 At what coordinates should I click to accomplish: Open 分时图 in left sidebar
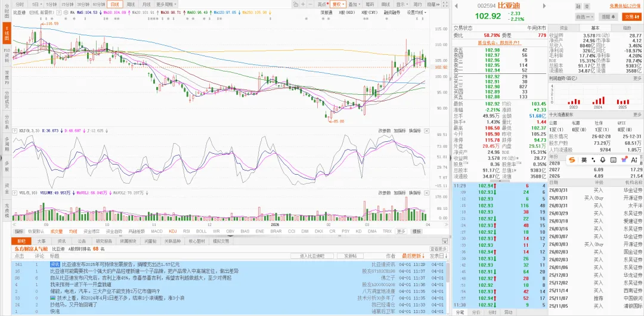7,12
